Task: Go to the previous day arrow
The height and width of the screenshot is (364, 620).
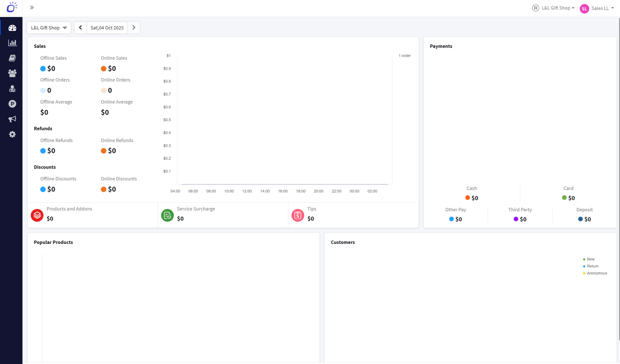Action: [80, 28]
